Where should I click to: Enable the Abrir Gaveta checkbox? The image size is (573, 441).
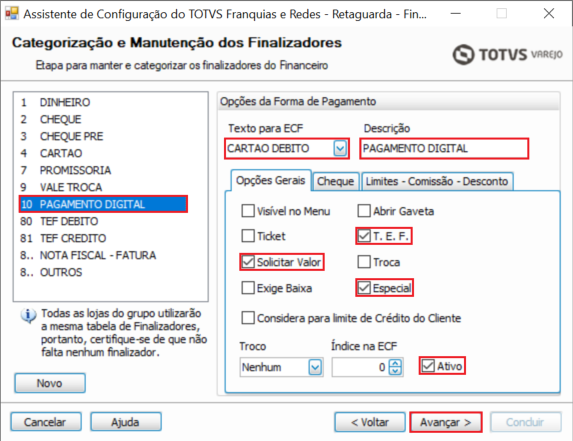364,211
